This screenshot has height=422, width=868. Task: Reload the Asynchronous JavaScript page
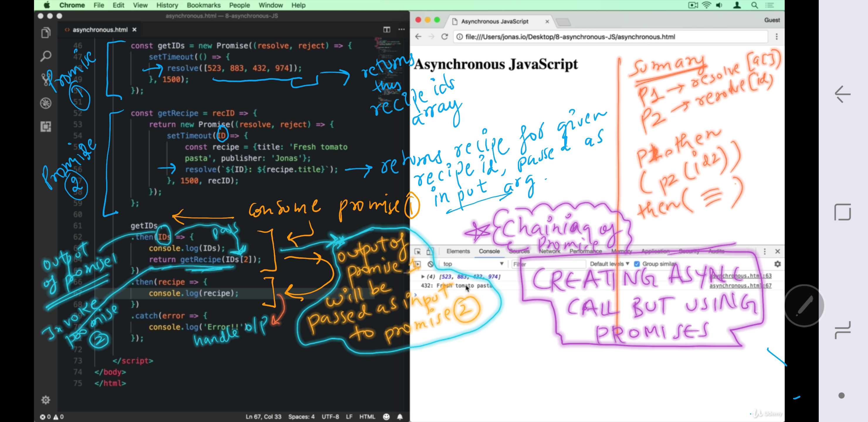[x=445, y=37]
